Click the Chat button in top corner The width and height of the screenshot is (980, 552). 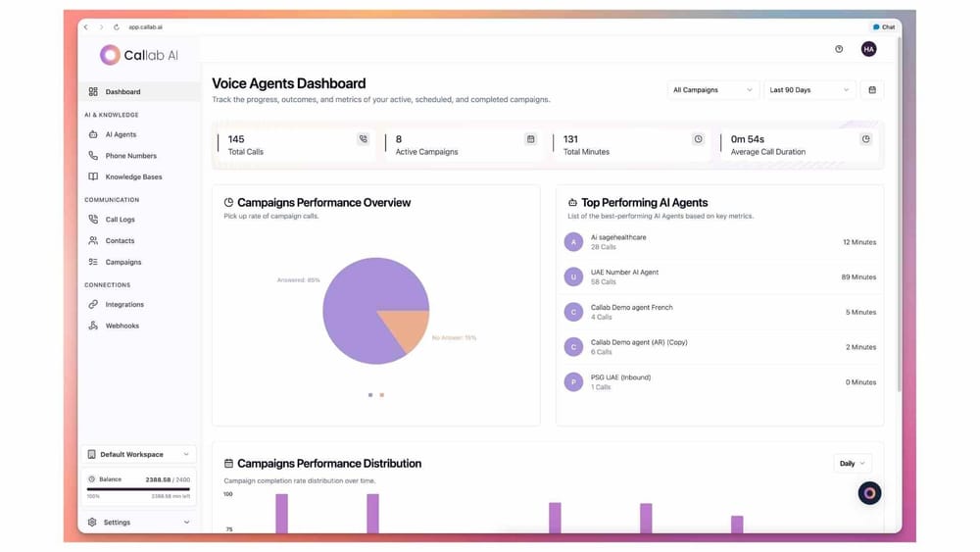[884, 27]
